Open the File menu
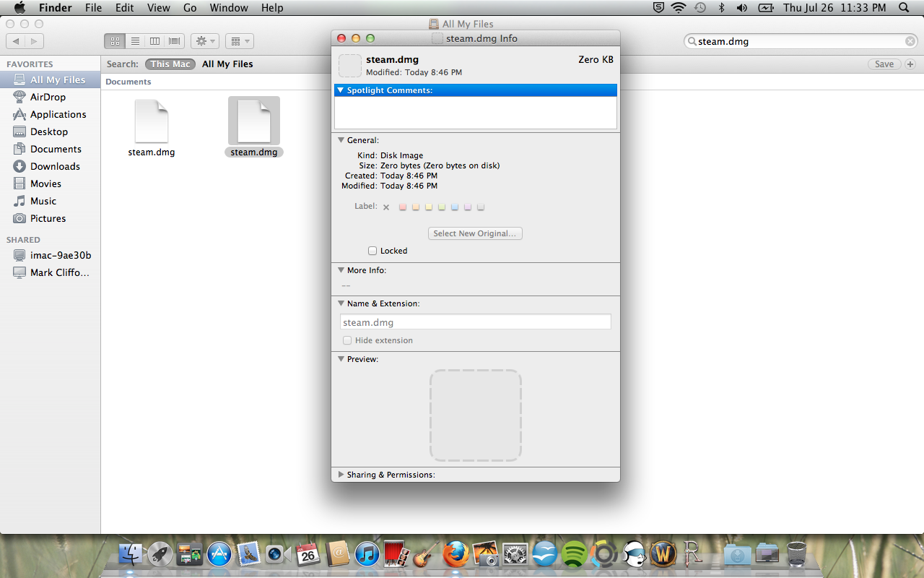 (93, 8)
